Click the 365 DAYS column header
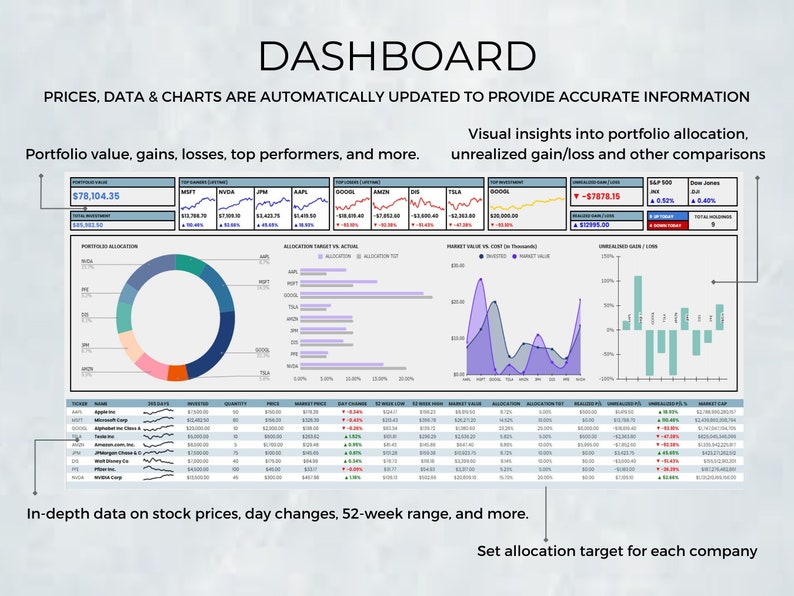Viewport: 794px width, 596px height. click(158, 404)
